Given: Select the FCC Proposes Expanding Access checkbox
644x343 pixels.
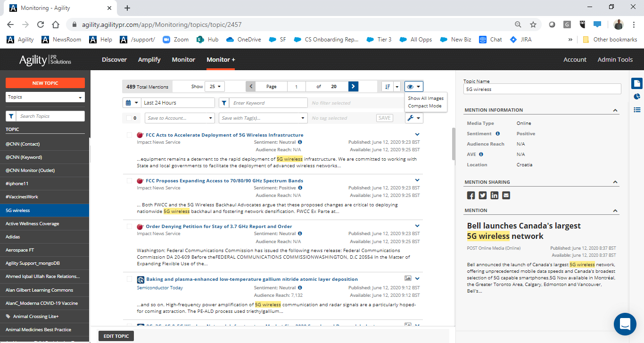Looking at the screenshot, I should coord(129,180).
